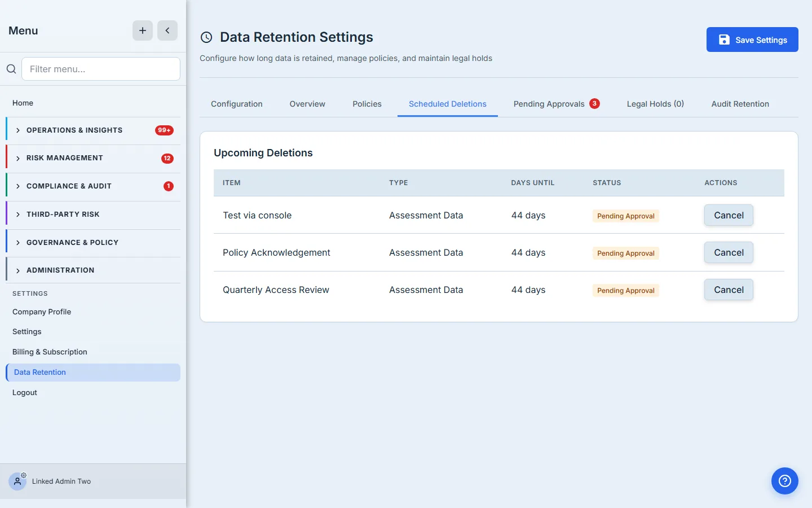Image resolution: width=812 pixels, height=508 pixels.
Task: Expand the Compliance & Audit section
Action: click(x=94, y=186)
